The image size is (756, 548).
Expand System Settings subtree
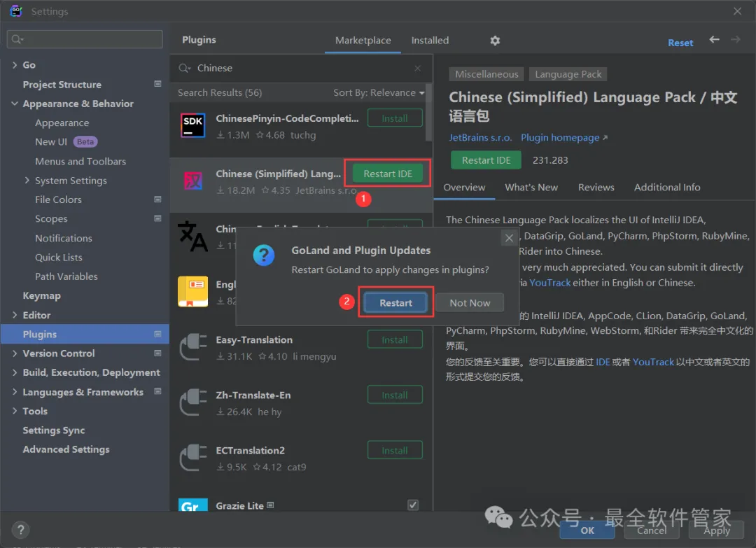coord(27,180)
